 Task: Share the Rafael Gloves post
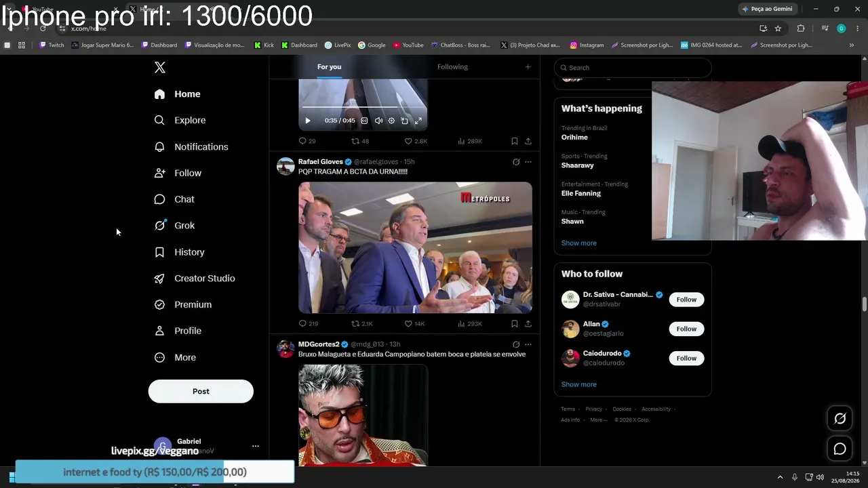tap(528, 324)
